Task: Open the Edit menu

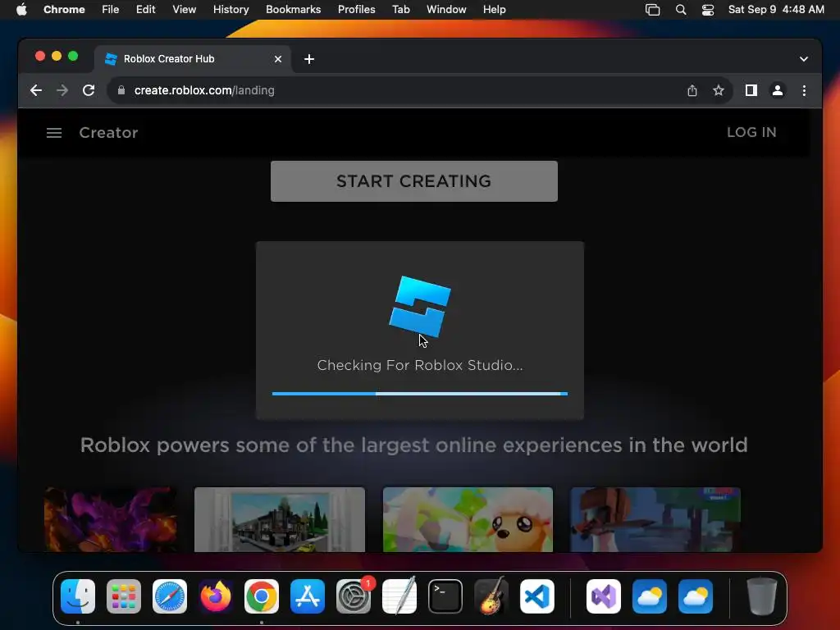Action: 146,10
